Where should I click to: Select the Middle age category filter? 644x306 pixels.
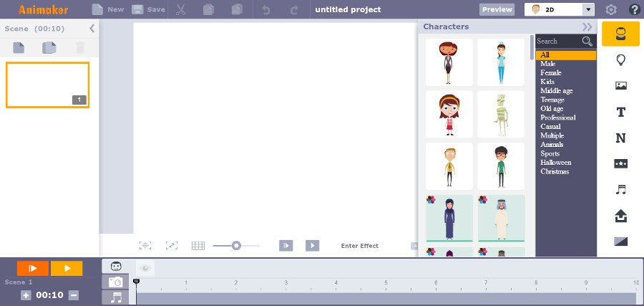click(x=557, y=91)
